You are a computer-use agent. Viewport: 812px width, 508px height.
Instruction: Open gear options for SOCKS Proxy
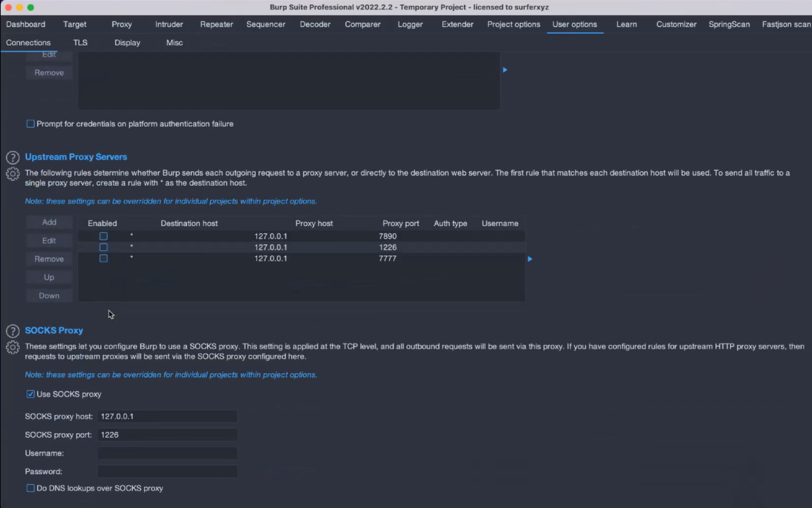pos(12,348)
